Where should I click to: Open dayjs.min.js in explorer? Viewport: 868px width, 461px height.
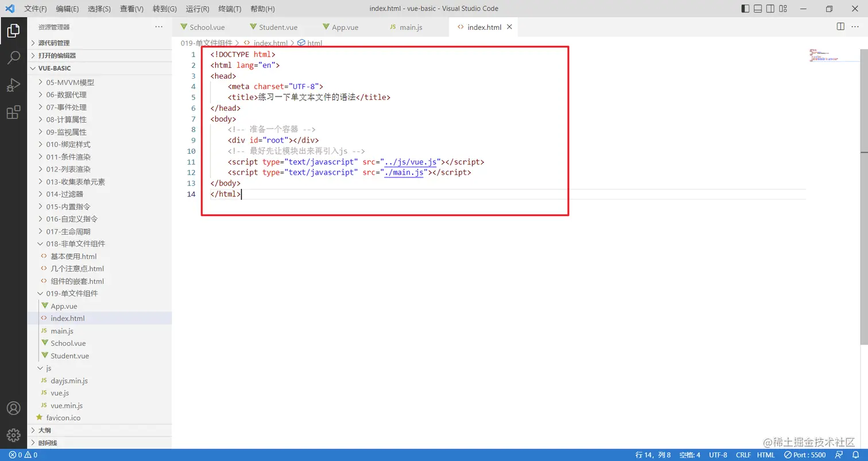100,381
